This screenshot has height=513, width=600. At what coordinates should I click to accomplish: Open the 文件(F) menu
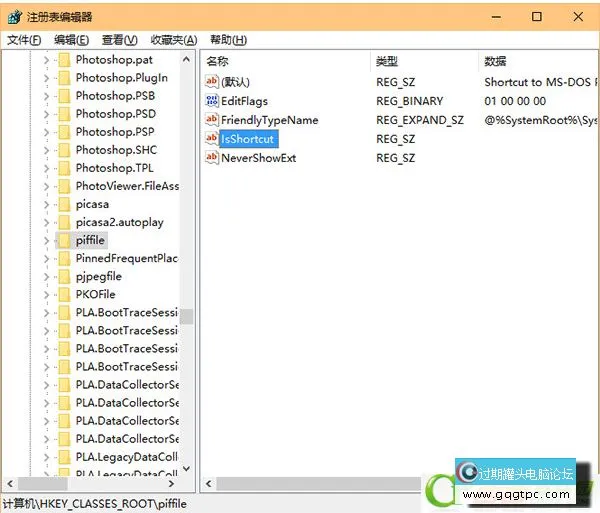[x=24, y=40]
